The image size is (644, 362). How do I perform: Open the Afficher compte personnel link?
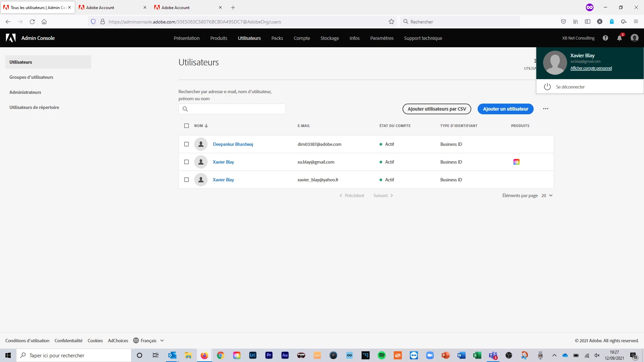(x=591, y=68)
